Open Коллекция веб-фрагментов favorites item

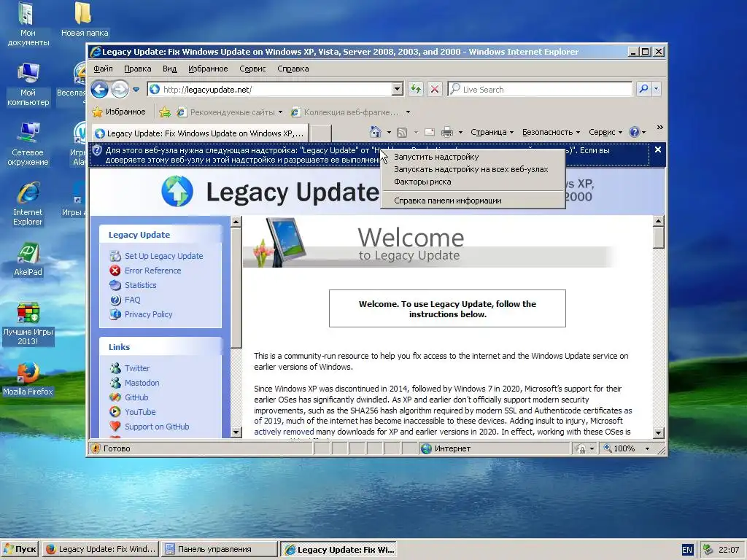(x=346, y=112)
